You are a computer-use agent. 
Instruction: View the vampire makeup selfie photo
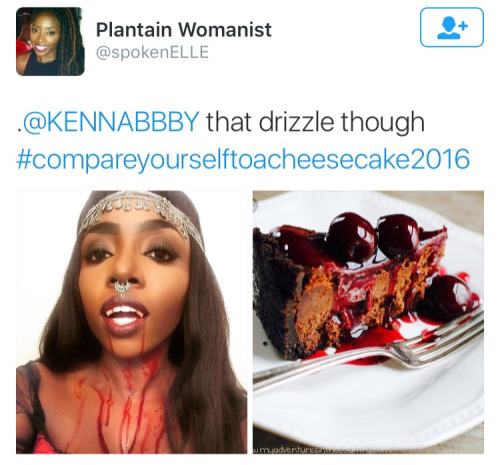[x=132, y=322]
